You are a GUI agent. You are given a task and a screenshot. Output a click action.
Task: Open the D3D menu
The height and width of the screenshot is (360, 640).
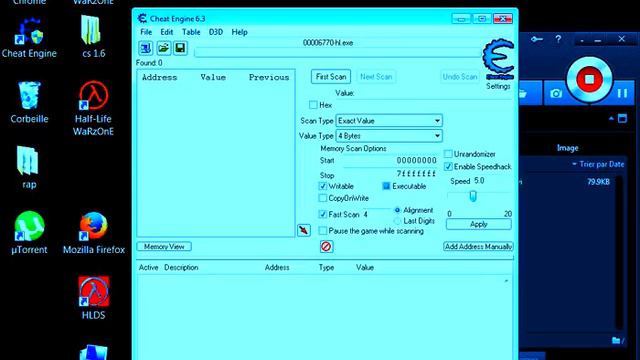click(216, 32)
